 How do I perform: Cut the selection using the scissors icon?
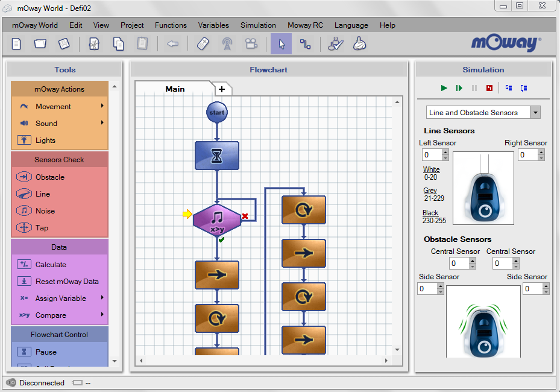[x=94, y=44]
